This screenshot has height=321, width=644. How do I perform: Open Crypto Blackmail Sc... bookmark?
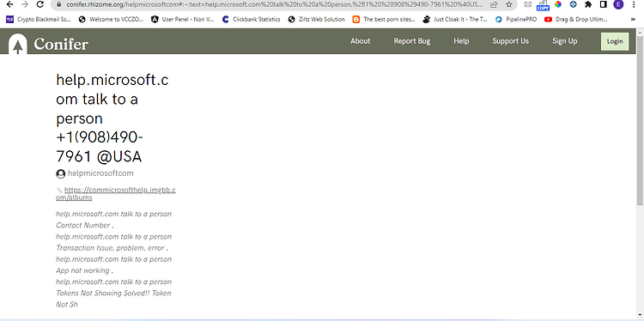coord(39,19)
